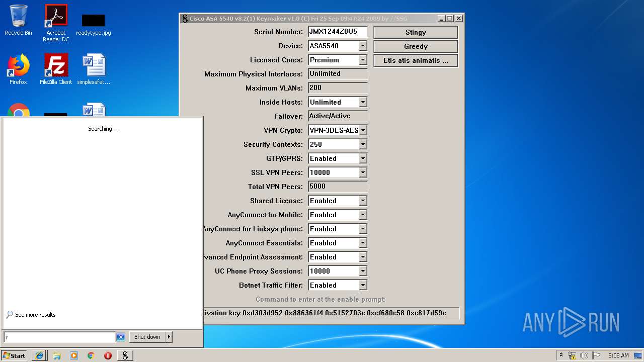Expand the Shut down options arrow
This screenshot has width=644, height=362.
point(169,337)
